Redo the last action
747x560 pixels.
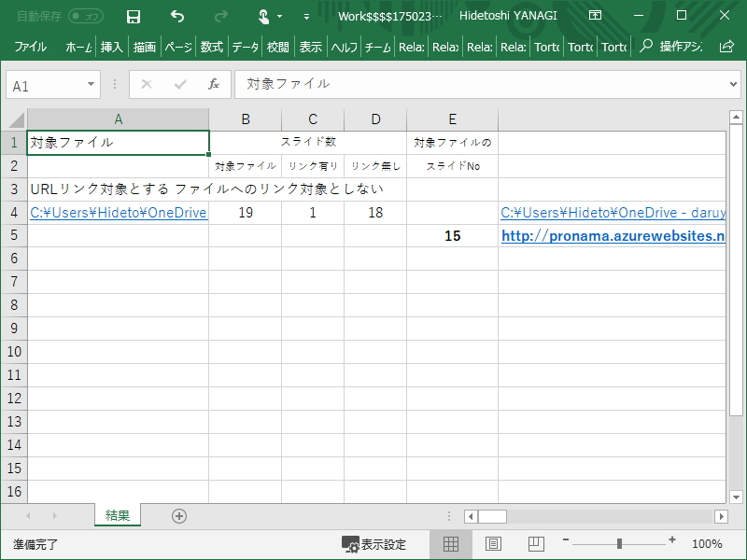[221, 16]
